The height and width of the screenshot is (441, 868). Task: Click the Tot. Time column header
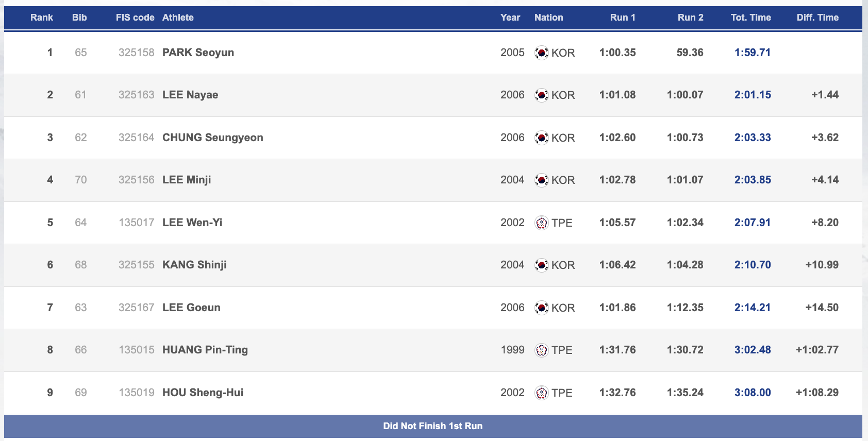(750, 18)
